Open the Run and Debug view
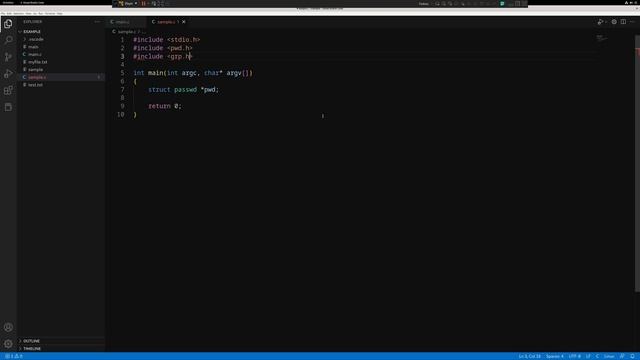 click(8, 73)
